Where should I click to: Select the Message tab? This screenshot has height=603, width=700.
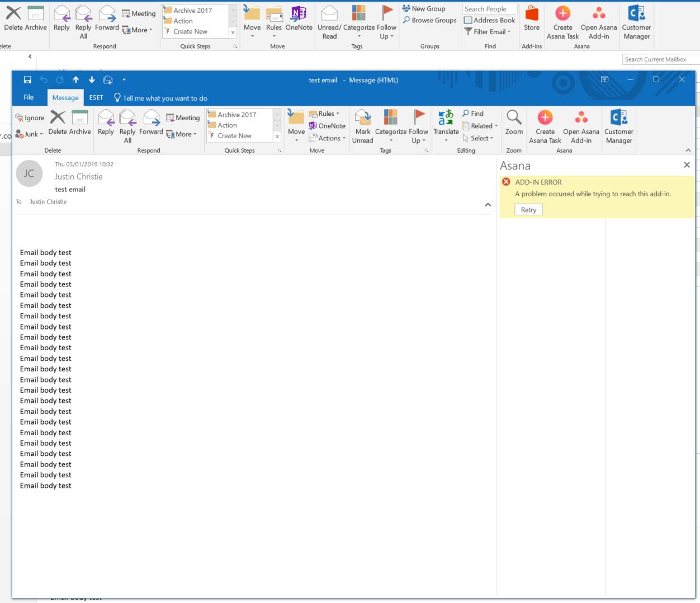(65, 98)
